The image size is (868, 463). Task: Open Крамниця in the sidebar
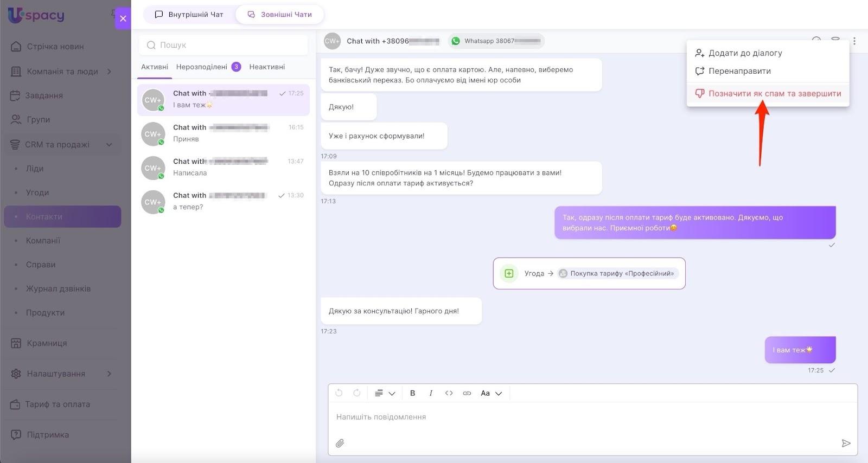point(47,343)
